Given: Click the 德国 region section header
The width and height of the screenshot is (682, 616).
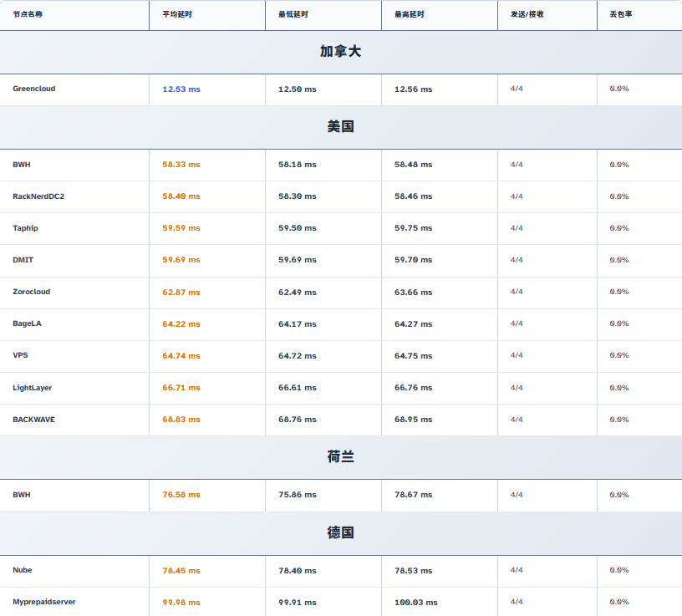Looking at the screenshot, I should [340, 532].
